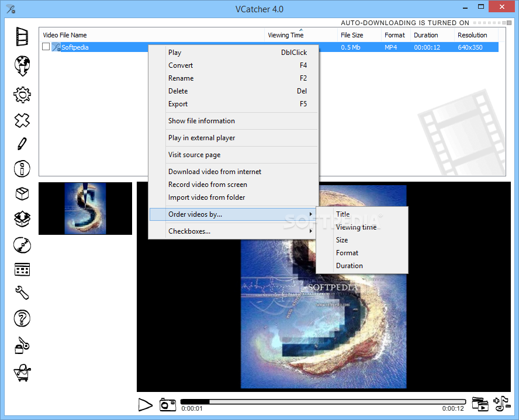Start playback with the Play button
The width and height of the screenshot is (519, 420).
[x=146, y=405]
